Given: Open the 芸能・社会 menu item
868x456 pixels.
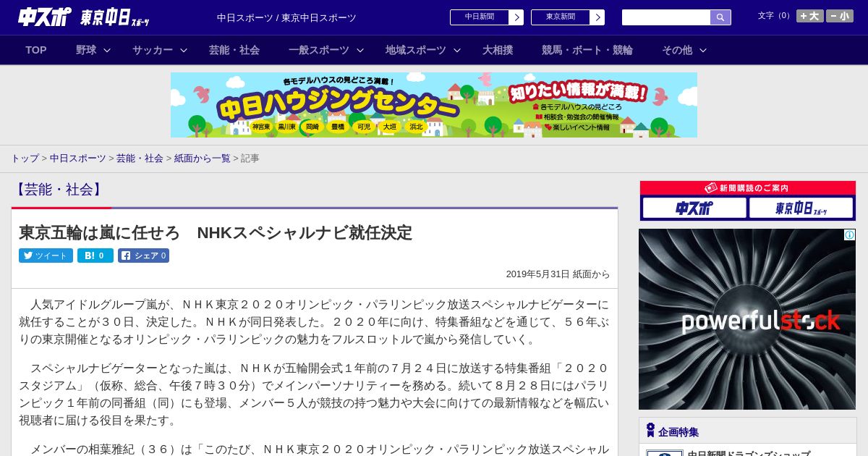Looking at the screenshot, I should coord(234,50).
